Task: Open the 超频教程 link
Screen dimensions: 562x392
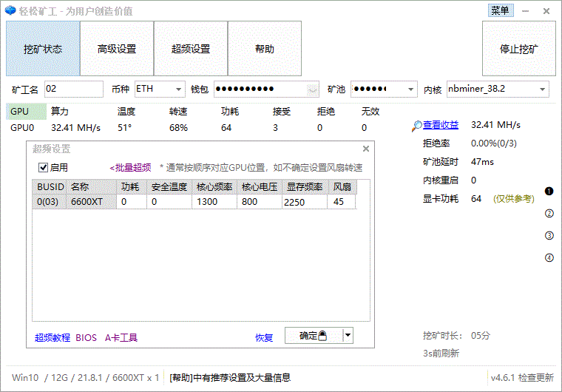Action: click(53, 337)
